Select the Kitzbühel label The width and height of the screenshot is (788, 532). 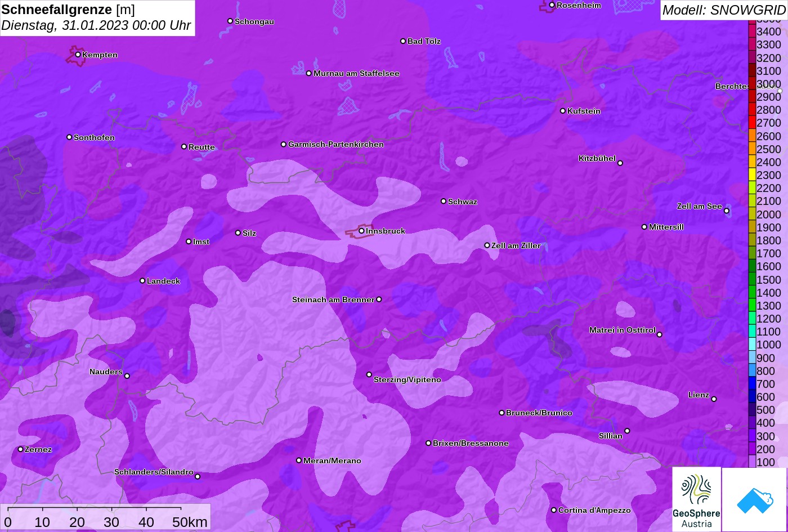(597, 158)
